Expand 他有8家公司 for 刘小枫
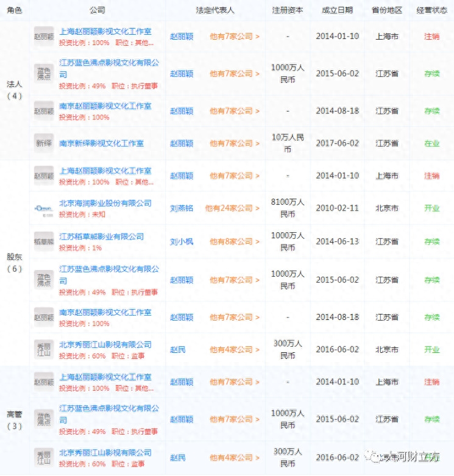The height and width of the screenshot is (476, 454). point(234,242)
